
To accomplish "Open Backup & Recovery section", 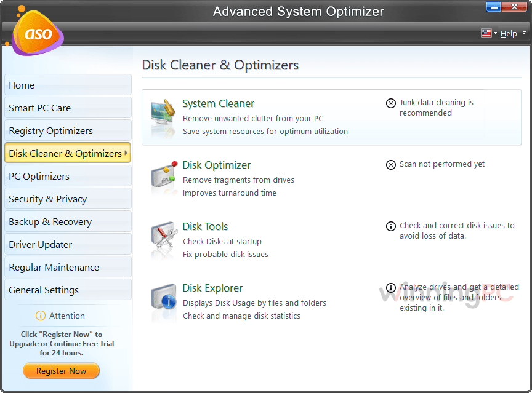I will 68,221.
